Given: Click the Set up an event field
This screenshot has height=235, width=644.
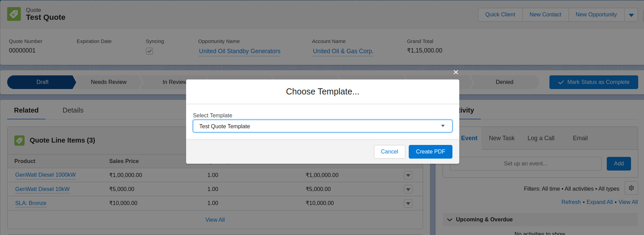Looking at the screenshot, I should (526, 164).
